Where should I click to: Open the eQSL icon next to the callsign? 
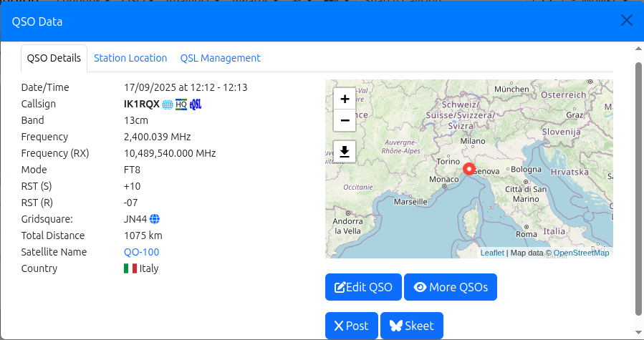[196, 105]
